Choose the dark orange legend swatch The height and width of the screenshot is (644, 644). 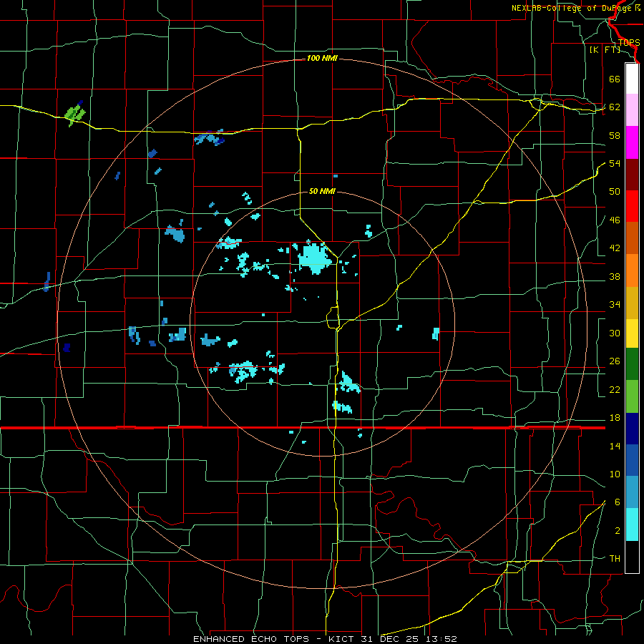tap(632, 238)
